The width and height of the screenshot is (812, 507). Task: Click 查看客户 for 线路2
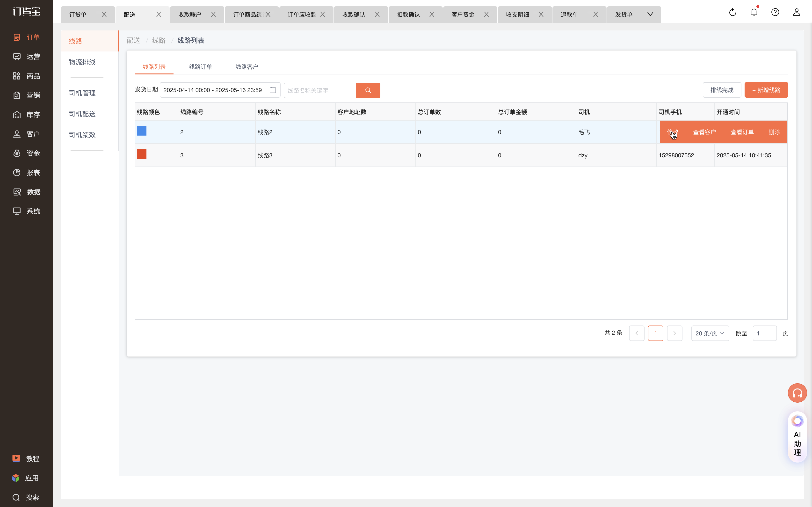(x=704, y=132)
